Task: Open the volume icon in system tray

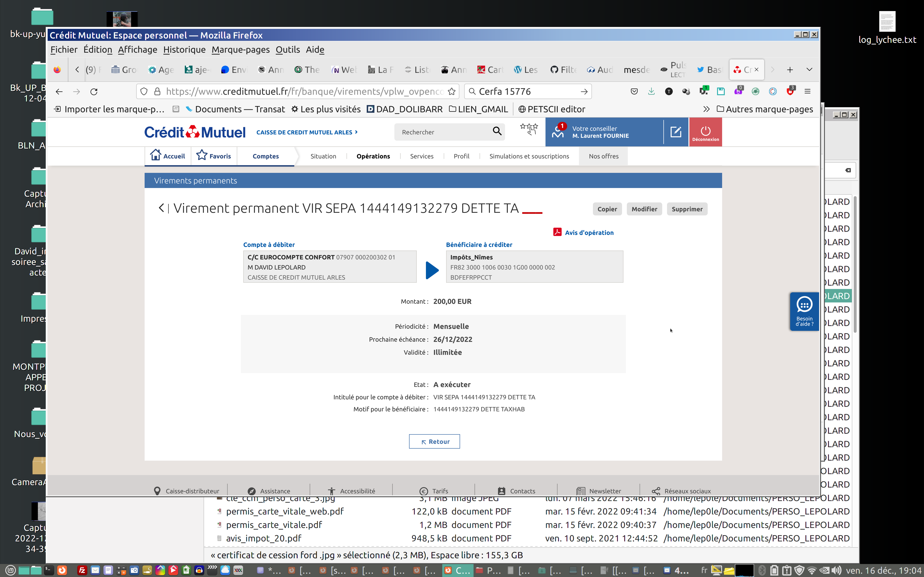Action: pos(836,571)
